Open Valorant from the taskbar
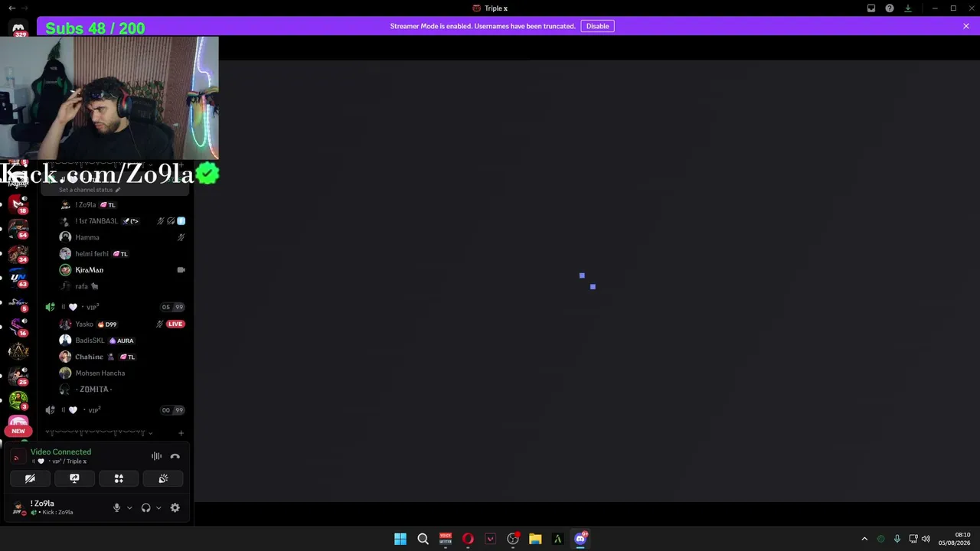 pos(491,539)
